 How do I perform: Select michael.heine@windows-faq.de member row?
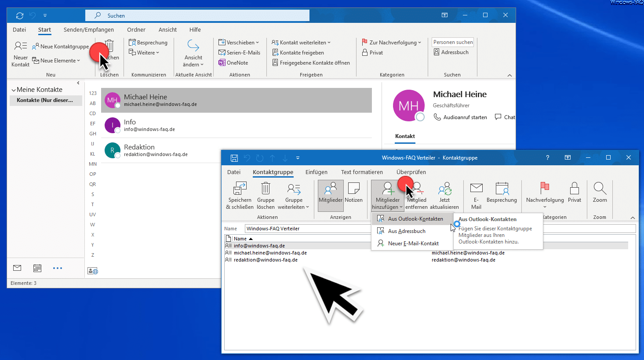(x=426, y=253)
